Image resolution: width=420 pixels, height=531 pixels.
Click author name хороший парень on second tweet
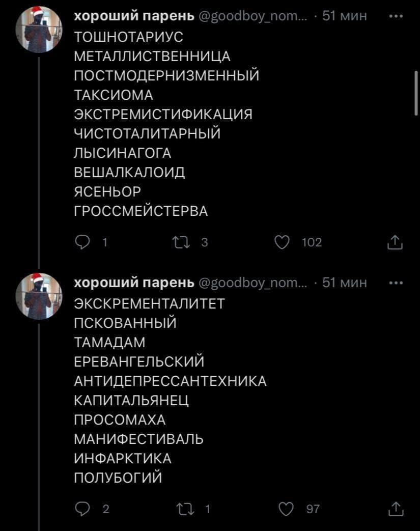(134, 283)
